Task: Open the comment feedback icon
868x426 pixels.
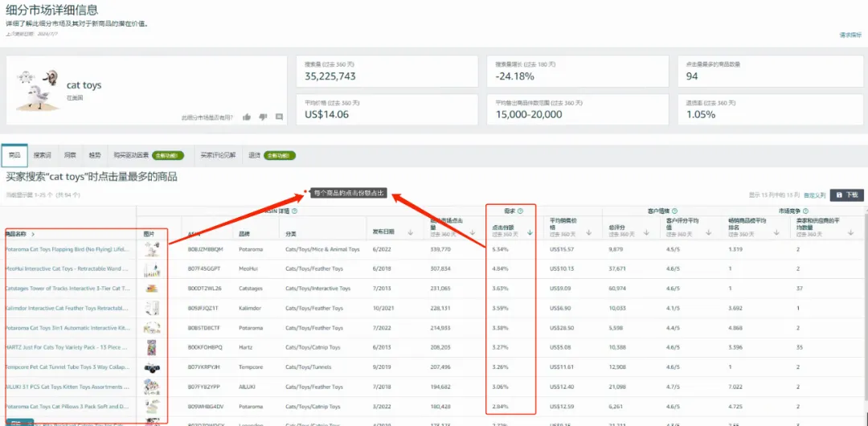Action: pos(279,117)
